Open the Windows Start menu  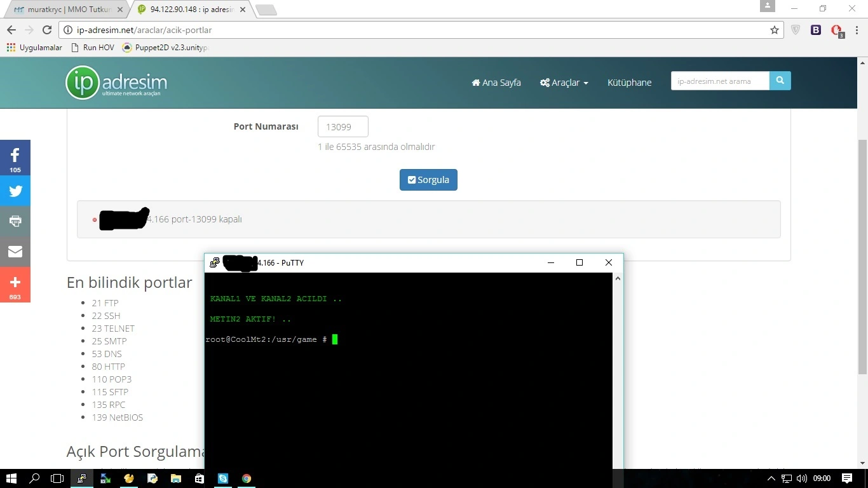pos(11,478)
